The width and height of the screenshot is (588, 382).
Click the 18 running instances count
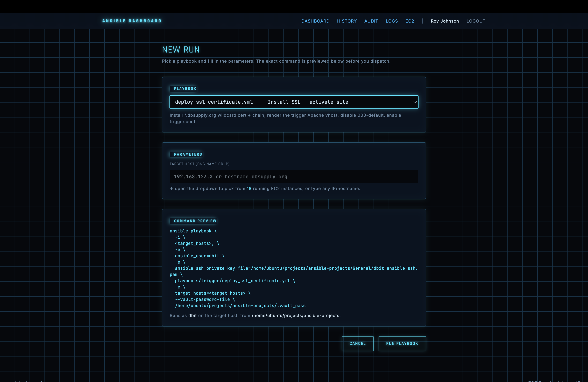tap(249, 188)
